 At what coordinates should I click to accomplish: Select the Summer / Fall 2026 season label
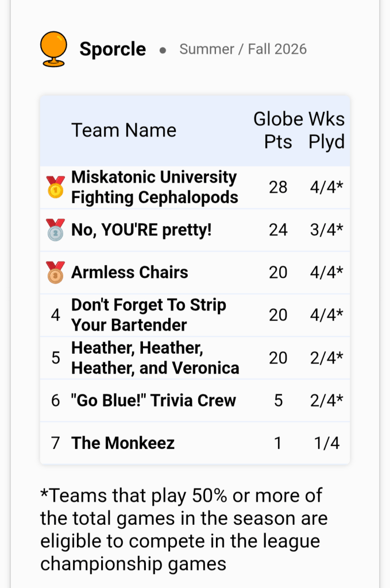[243, 49]
